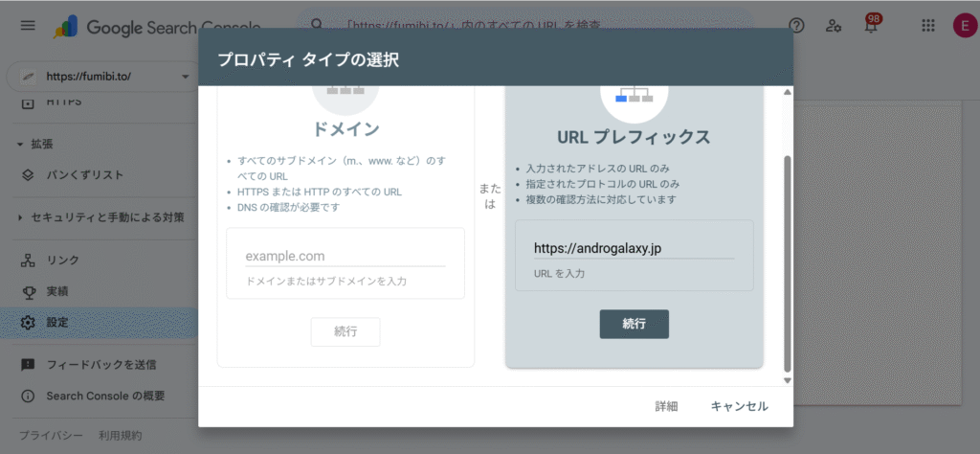
Task: Click the text DNS の確認が必要です
Action: pos(289,207)
